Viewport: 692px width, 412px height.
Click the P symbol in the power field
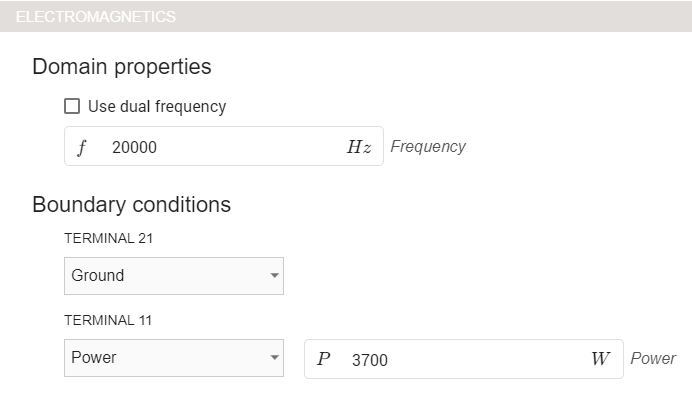pos(323,359)
